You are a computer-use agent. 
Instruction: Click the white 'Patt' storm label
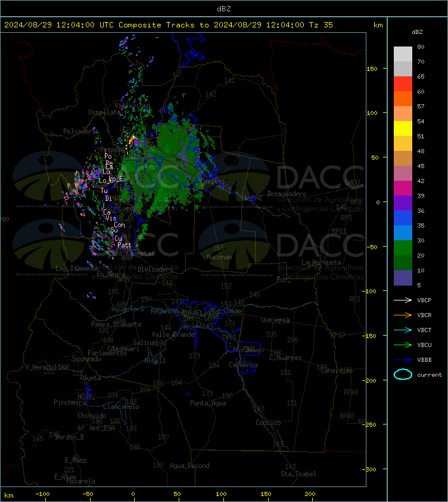[x=125, y=245]
